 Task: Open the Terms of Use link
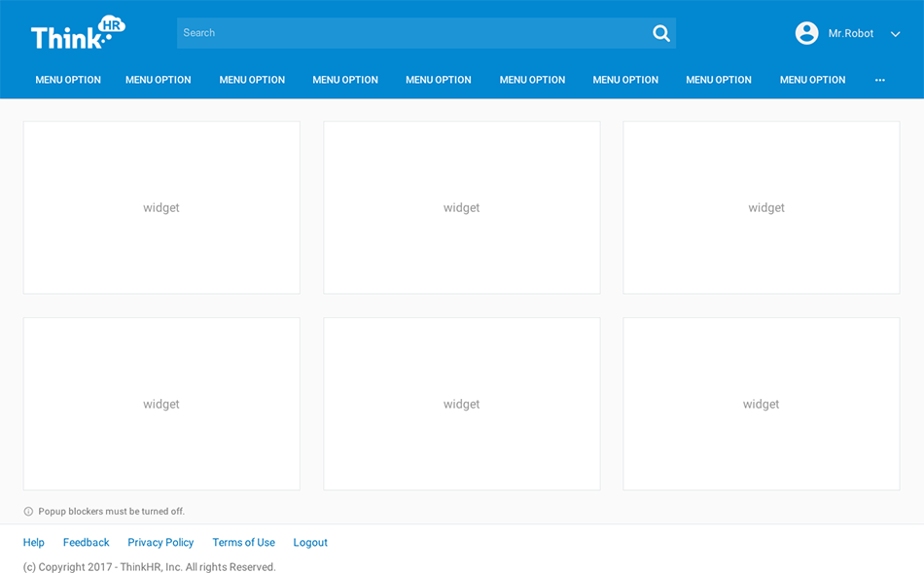pyautogui.click(x=243, y=543)
